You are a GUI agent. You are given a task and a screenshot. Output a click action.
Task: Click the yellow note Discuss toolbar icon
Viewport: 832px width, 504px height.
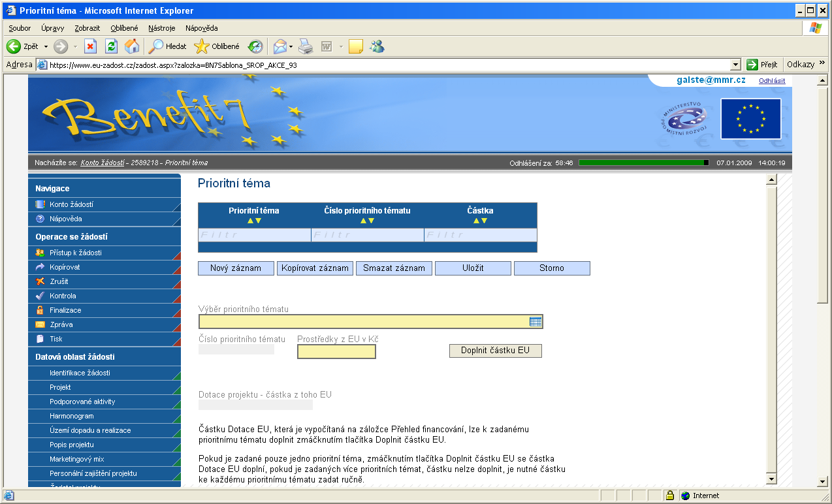(x=355, y=46)
